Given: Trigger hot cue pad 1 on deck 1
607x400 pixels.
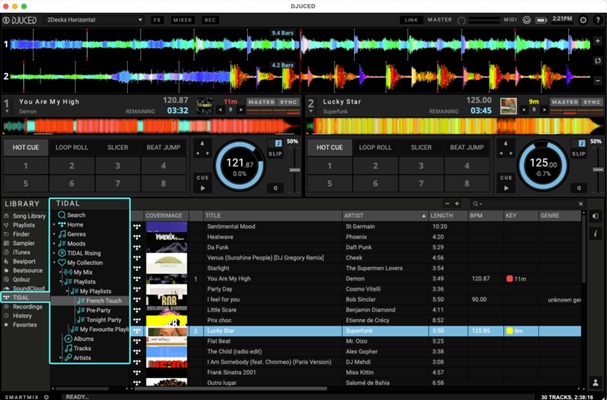Looking at the screenshot, I should point(26,166).
